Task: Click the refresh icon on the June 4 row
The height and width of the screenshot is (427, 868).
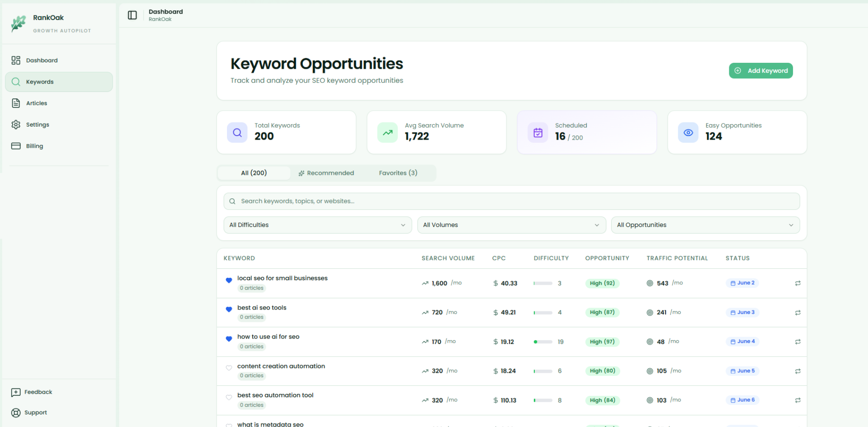Action: click(797, 342)
